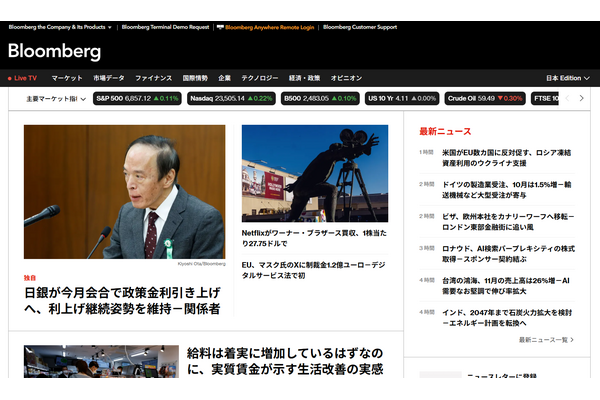Screen dimensions: 600x400
Task: Select the US 10 Yr ticker
Action: pos(402,98)
